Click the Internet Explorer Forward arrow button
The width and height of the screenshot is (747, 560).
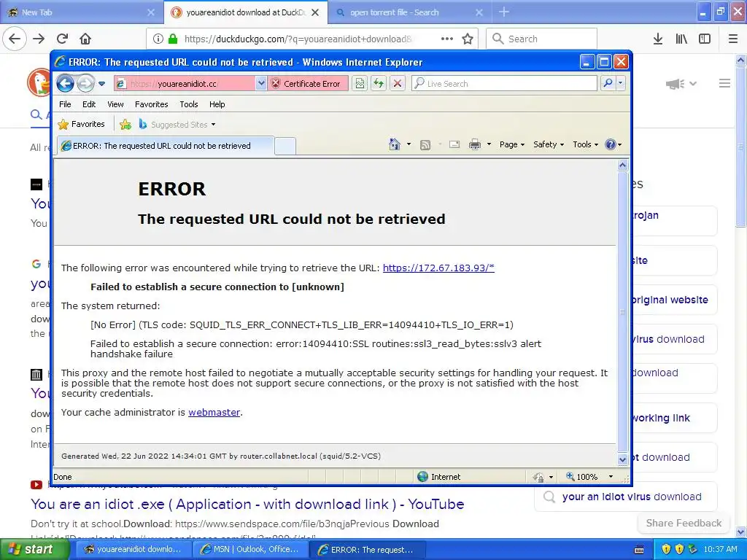tap(86, 84)
